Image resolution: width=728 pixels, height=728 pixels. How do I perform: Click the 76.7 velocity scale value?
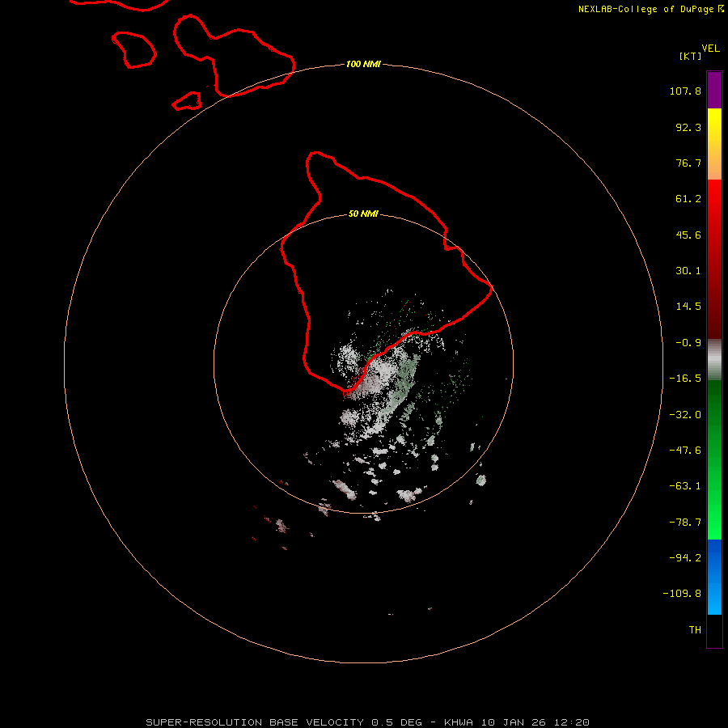[688, 163]
